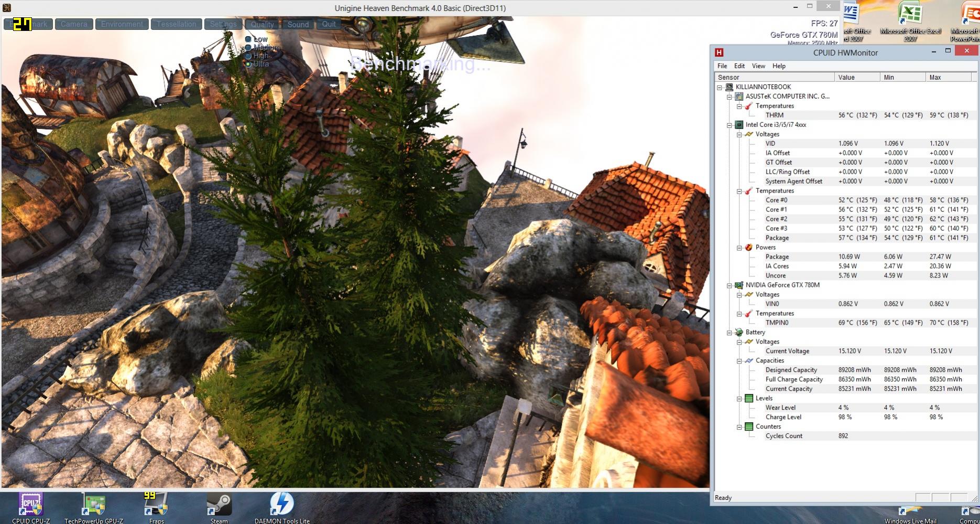Collapse NVIDIA GeForce GTX 780M node
The height and width of the screenshot is (524, 980).
coord(729,286)
